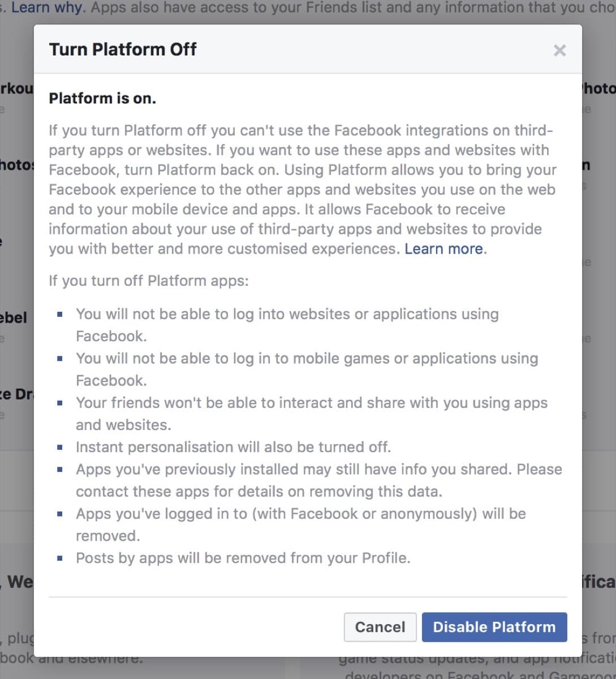Click the 'Turn Platform Off' dialog title

pos(123,49)
